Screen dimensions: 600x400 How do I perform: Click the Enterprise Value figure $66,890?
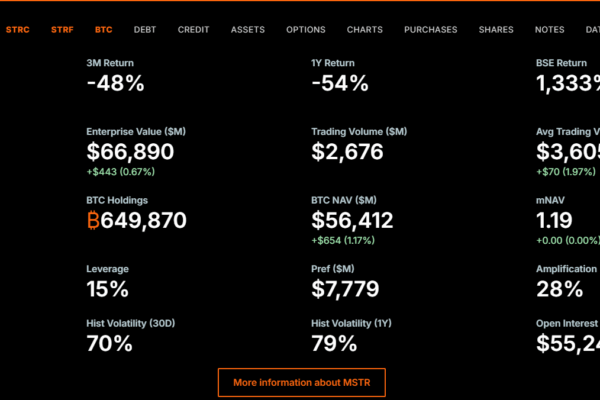click(x=130, y=152)
